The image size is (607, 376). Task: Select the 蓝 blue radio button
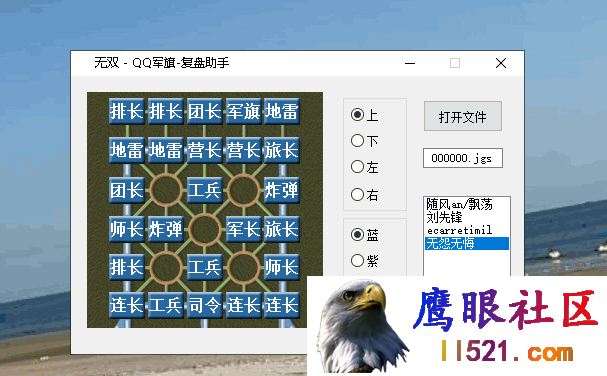(x=364, y=235)
